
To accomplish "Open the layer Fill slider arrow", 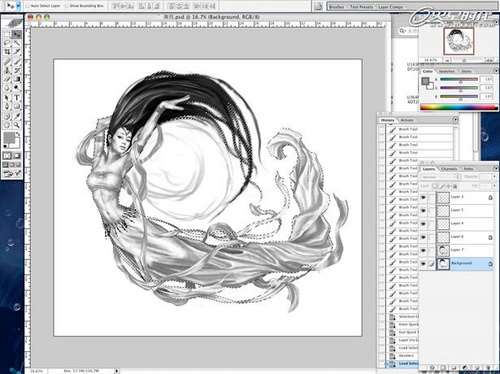I will (x=494, y=186).
